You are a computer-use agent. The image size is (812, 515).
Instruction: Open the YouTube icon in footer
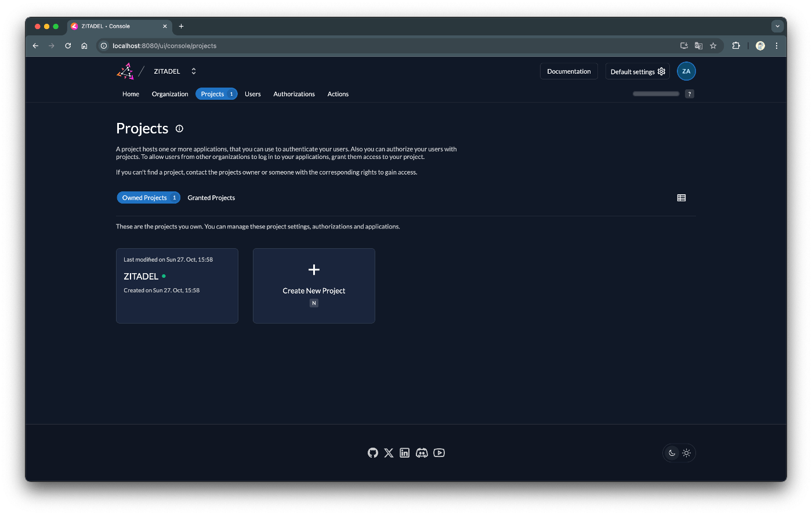[x=439, y=453]
